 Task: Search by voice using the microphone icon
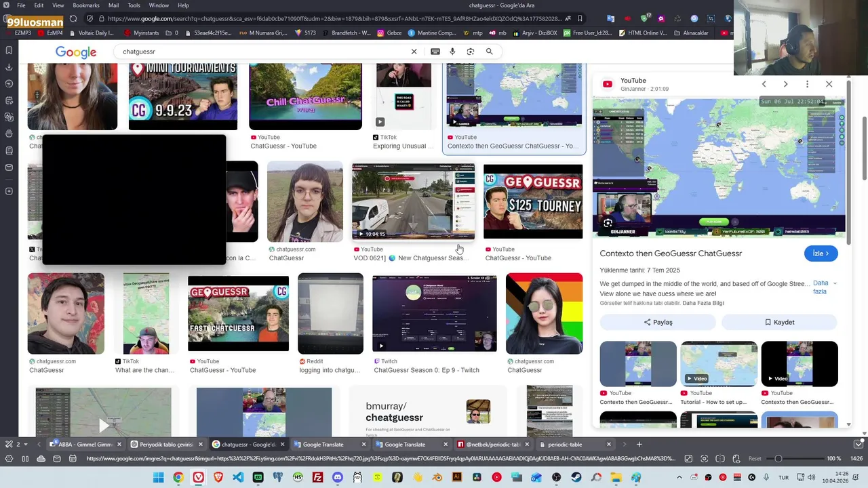coord(452,52)
